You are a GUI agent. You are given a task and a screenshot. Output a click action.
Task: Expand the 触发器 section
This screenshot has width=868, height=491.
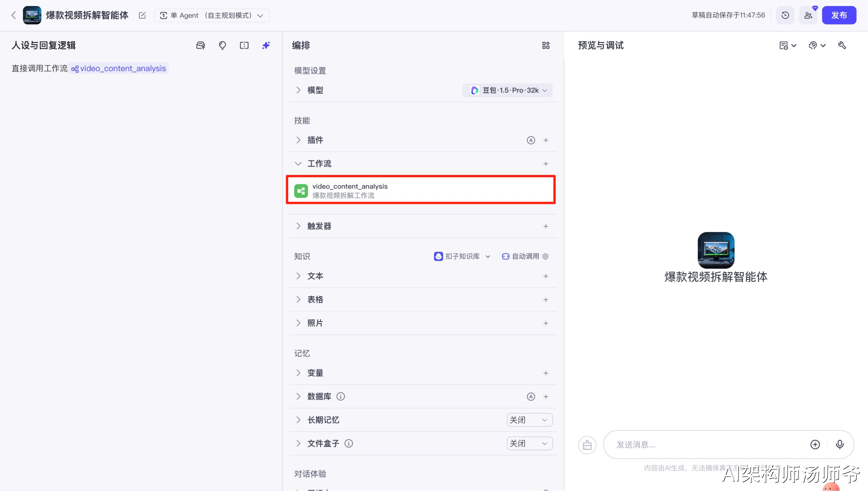[x=298, y=226]
